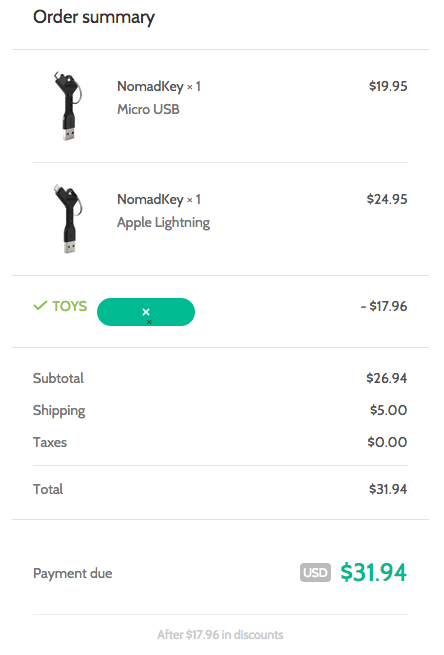Click the USD currency badge
Image resolution: width=444 pixels, height=655 pixels.
315,572
